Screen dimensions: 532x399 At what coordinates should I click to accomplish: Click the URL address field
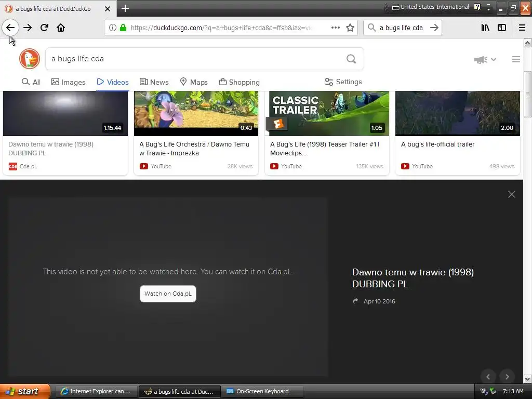pyautogui.click(x=221, y=28)
